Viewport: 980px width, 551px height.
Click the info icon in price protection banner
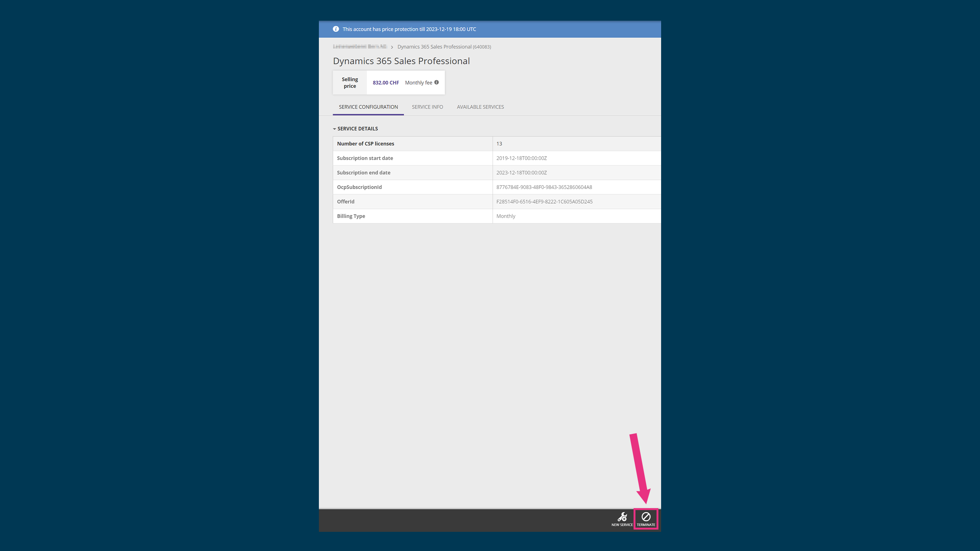tap(336, 29)
